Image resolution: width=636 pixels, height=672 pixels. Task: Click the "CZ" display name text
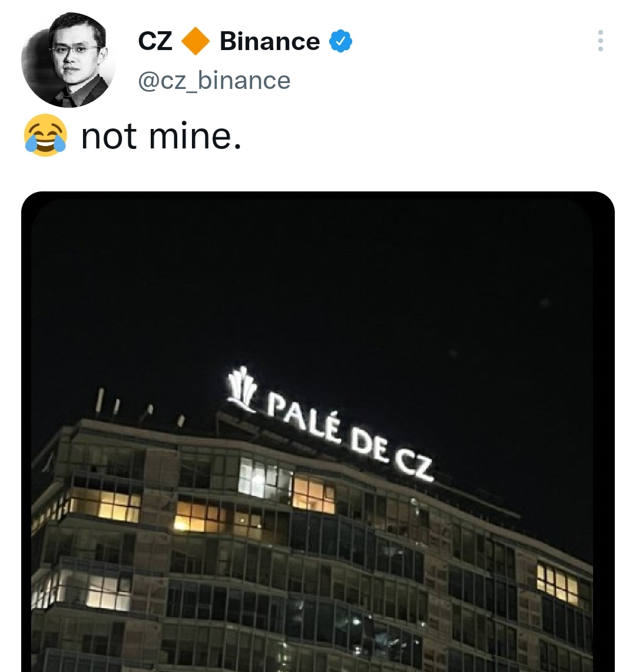[155, 41]
